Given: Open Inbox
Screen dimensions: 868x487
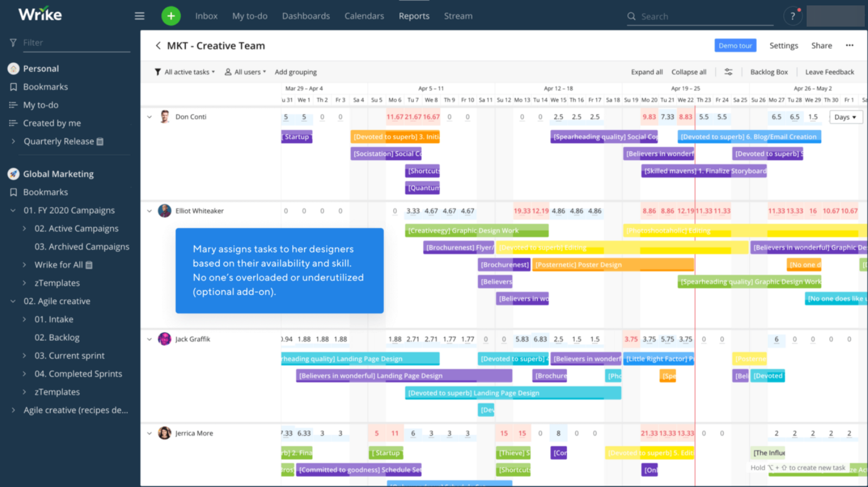Looking at the screenshot, I should (206, 16).
